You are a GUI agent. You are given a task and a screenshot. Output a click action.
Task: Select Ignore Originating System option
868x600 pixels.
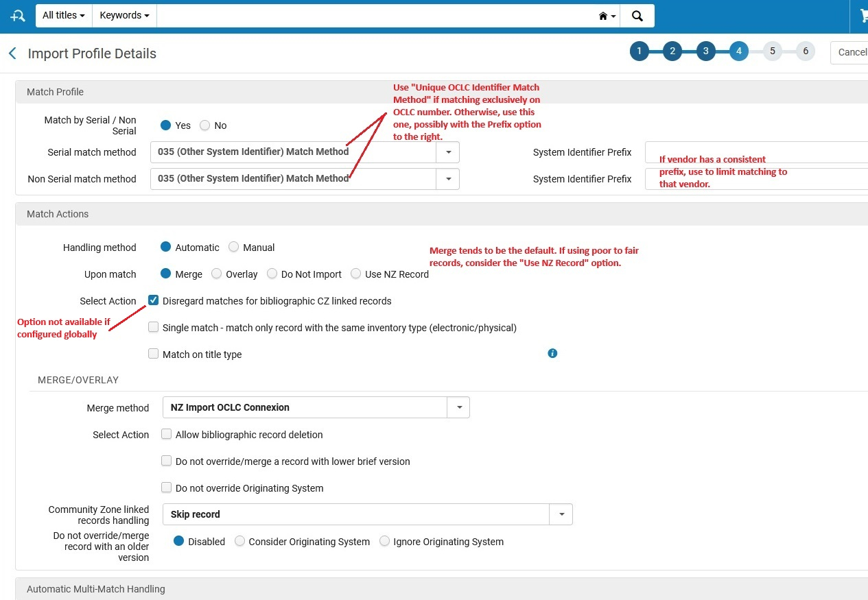point(385,541)
